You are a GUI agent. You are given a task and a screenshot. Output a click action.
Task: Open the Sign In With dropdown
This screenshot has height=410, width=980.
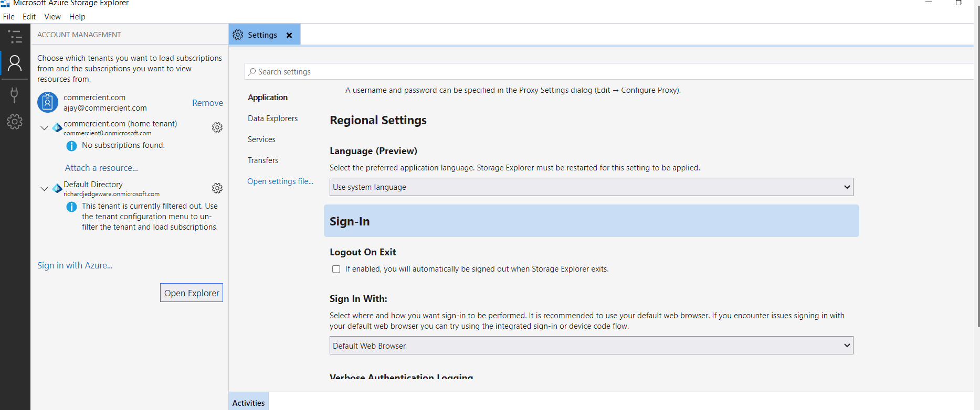pos(591,346)
